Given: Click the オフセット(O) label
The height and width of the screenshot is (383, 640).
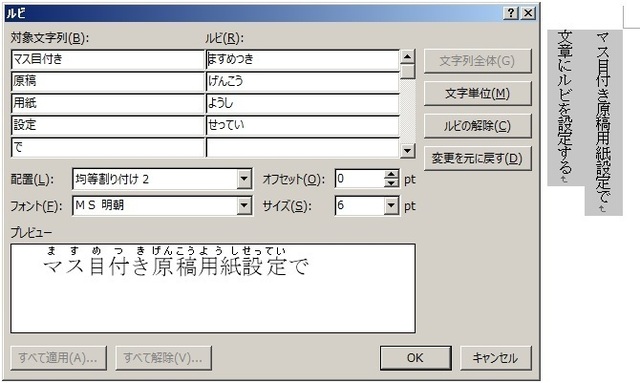Looking at the screenshot, I should [x=293, y=180].
